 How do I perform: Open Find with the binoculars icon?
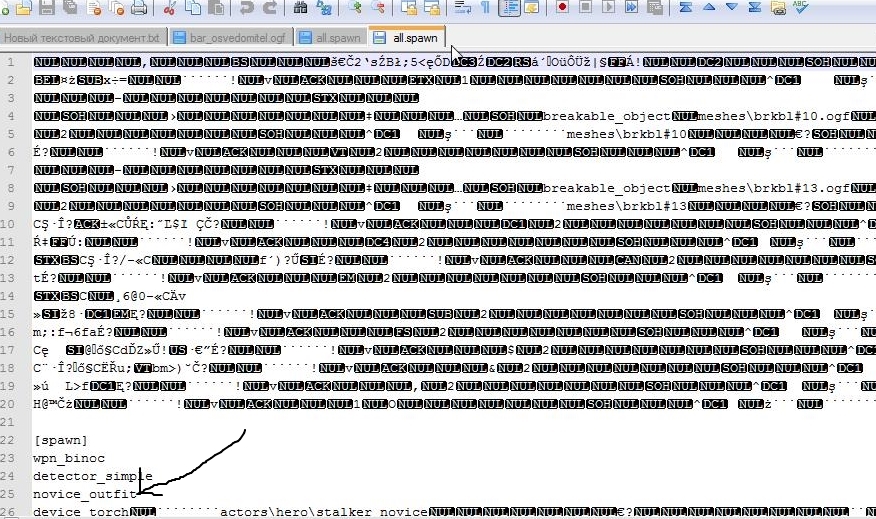pyautogui.click(x=300, y=8)
